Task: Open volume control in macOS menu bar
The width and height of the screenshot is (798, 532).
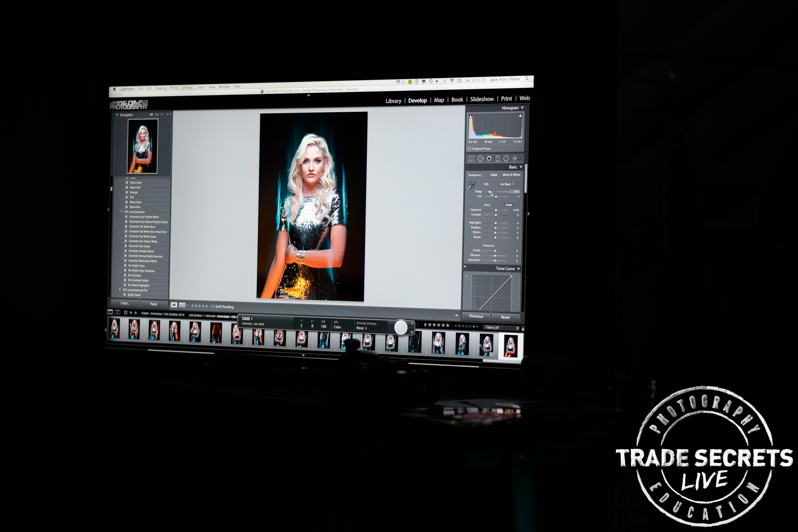Action: click(437, 81)
